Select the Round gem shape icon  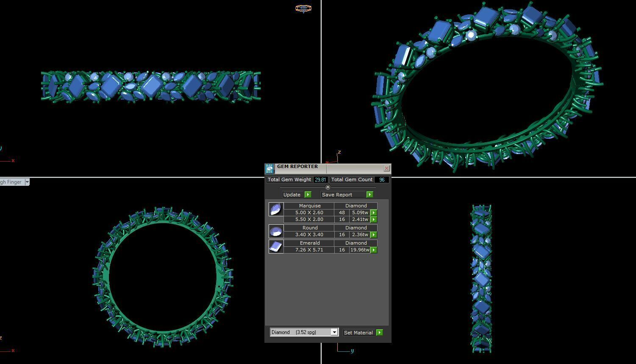(276, 231)
